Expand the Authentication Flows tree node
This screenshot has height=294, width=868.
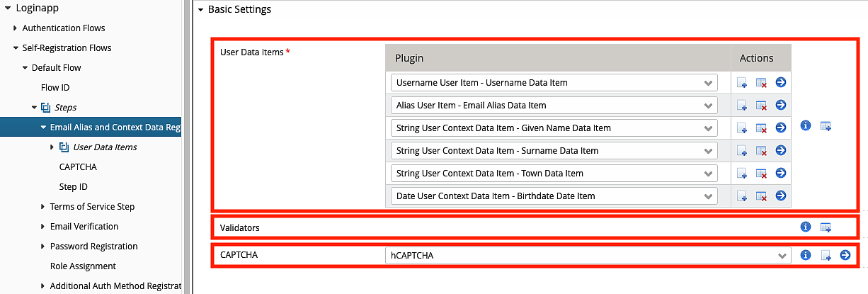coord(16,28)
